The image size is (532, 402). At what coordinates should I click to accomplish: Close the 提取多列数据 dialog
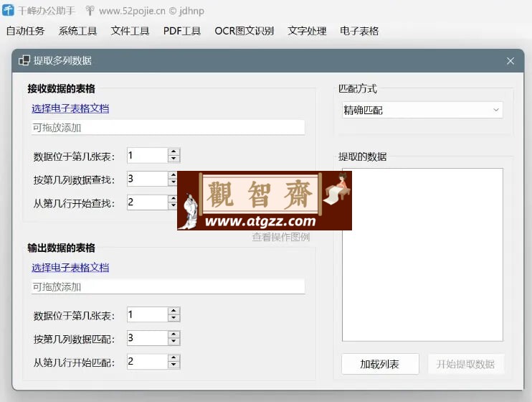click(510, 61)
